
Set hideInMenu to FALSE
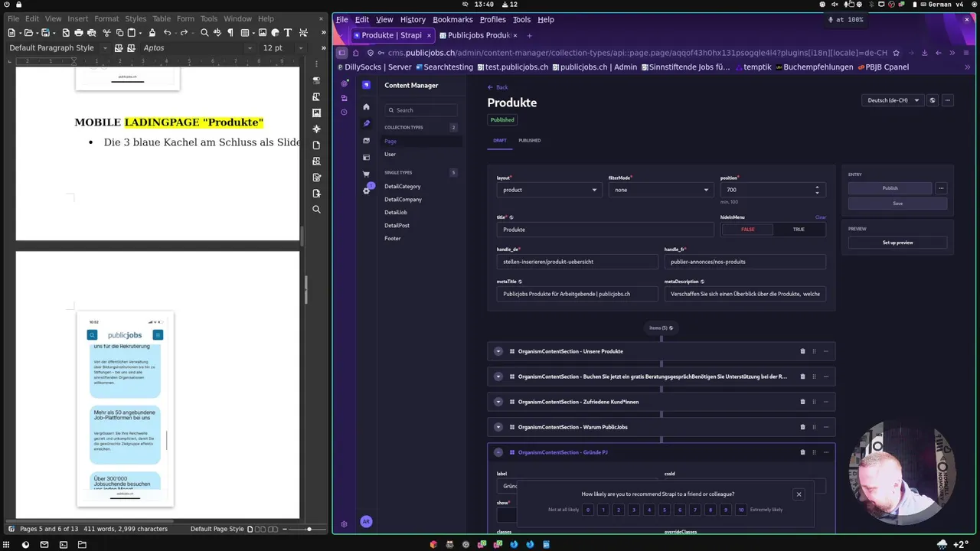(x=747, y=230)
